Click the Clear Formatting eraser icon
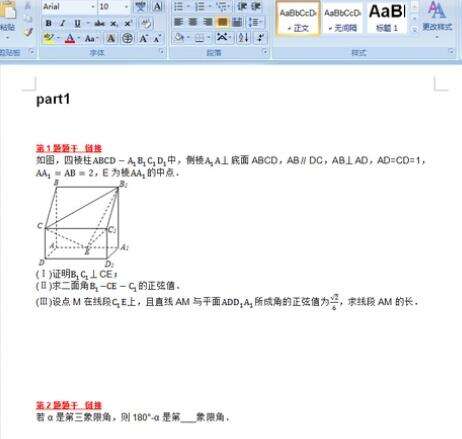 click(146, 23)
